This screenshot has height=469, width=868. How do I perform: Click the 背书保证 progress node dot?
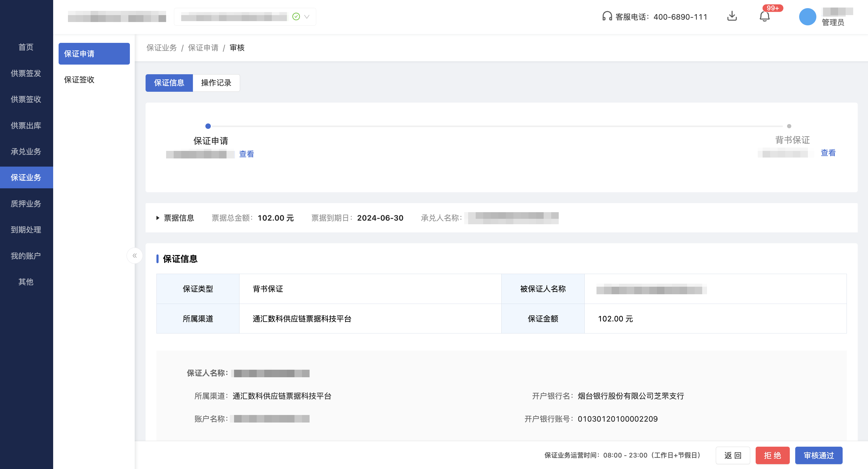coord(789,126)
